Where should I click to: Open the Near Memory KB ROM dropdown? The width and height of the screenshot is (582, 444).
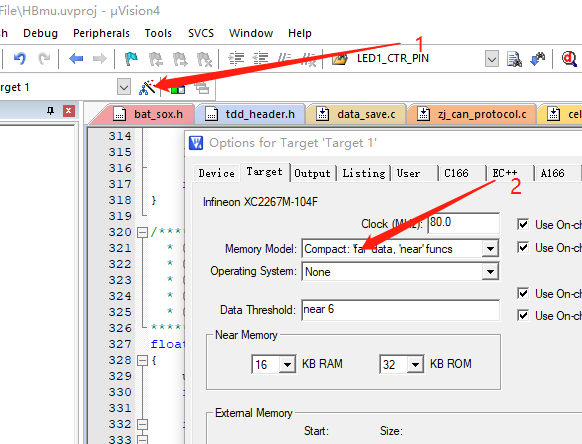(x=415, y=364)
